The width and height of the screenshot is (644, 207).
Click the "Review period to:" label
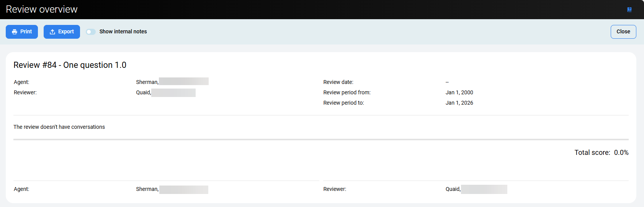click(343, 103)
